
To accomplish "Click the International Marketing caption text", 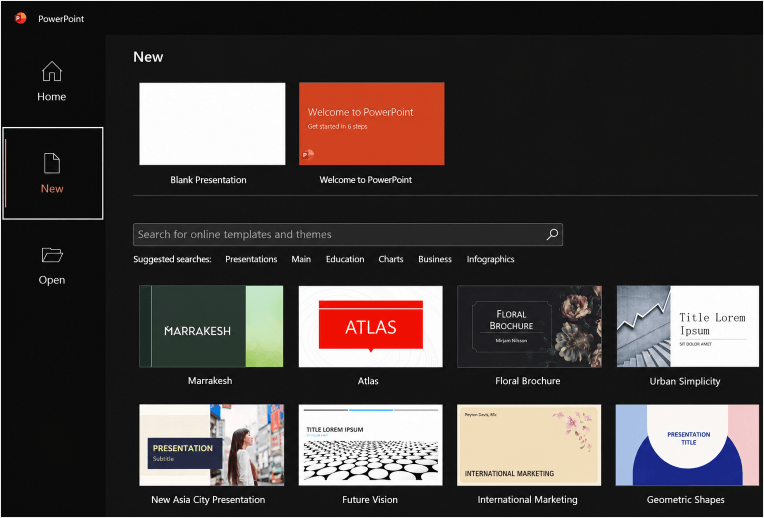I will click(527, 499).
